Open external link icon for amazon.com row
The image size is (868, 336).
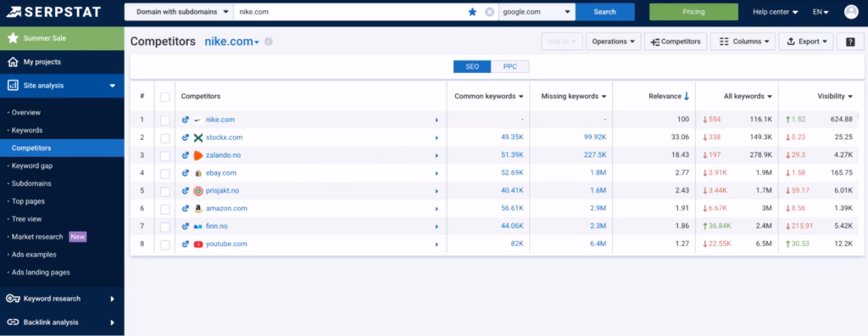pos(186,209)
